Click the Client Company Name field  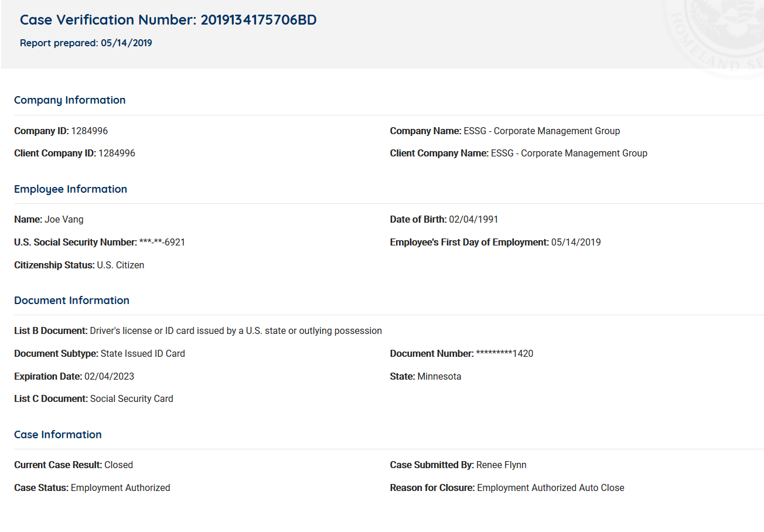[x=568, y=154]
